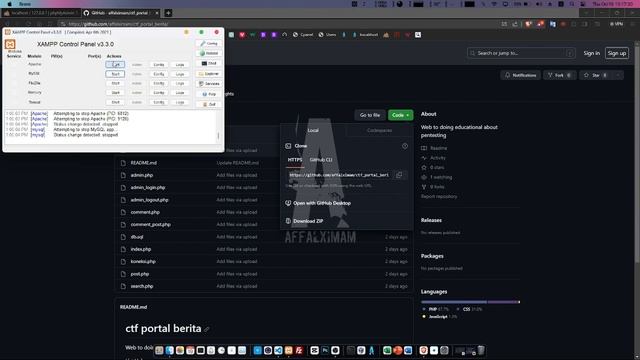The image size is (640, 360).
Task: Focus the GitHub search box
Action: [521, 53]
